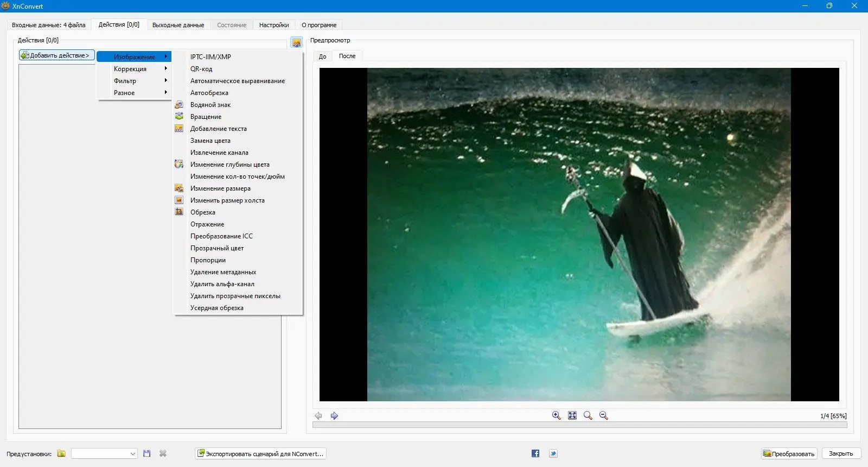Choose Удалить прозрачные пикселы
The height and width of the screenshot is (467, 868).
pos(238,296)
